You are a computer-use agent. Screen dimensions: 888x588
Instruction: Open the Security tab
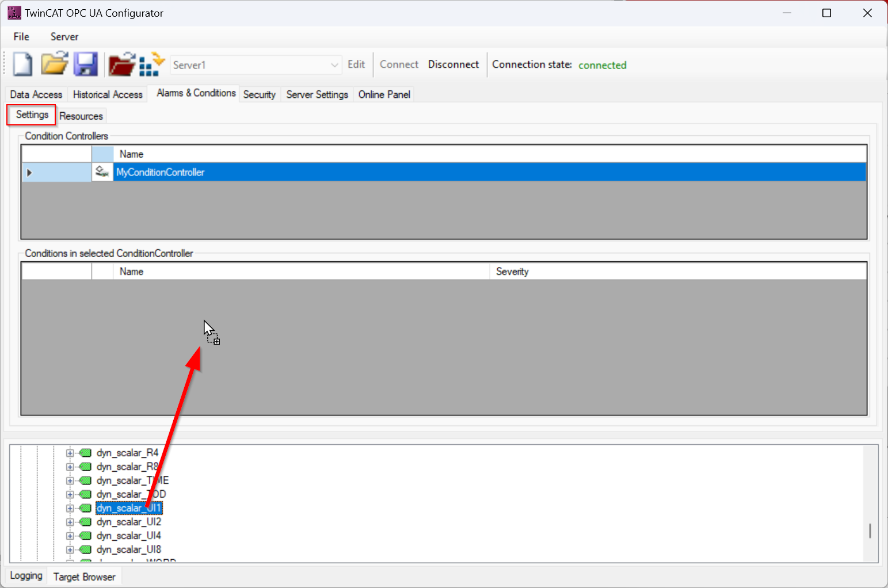260,94
